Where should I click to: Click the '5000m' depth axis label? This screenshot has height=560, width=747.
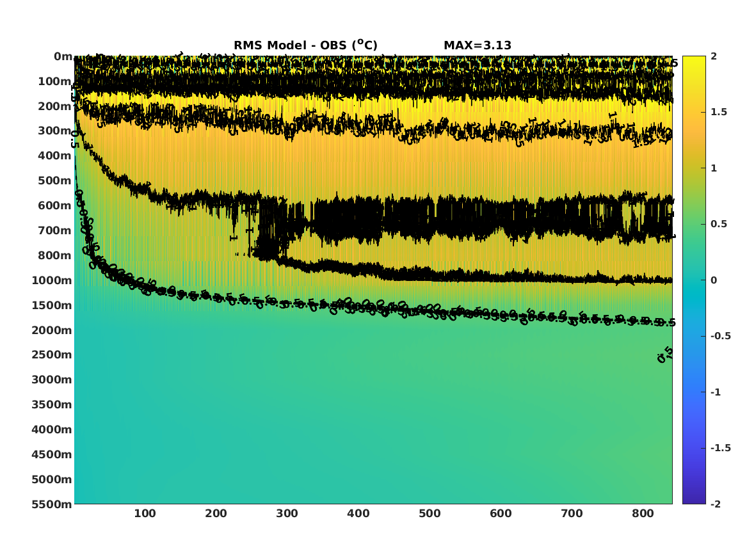click(x=52, y=479)
